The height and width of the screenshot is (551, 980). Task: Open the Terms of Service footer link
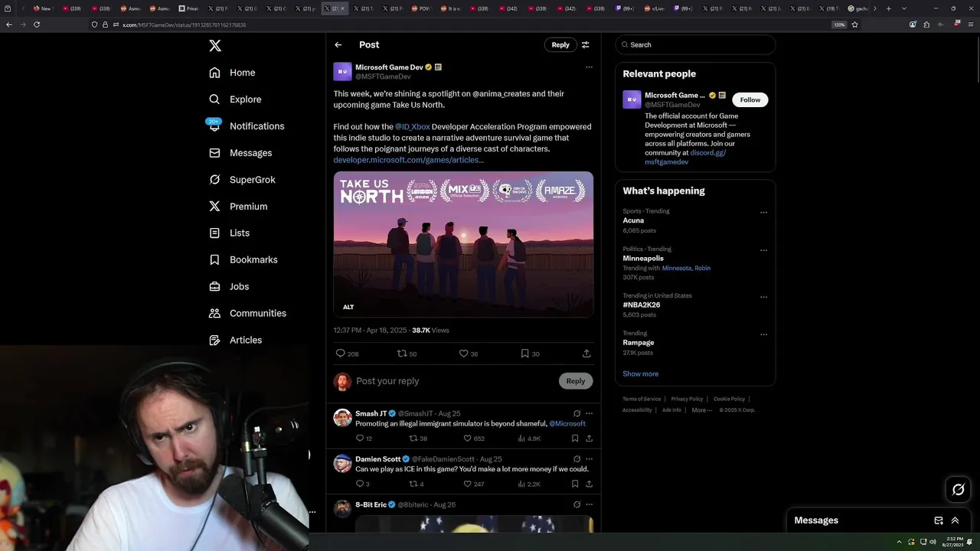pyautogui.click(x=642, y=399)
